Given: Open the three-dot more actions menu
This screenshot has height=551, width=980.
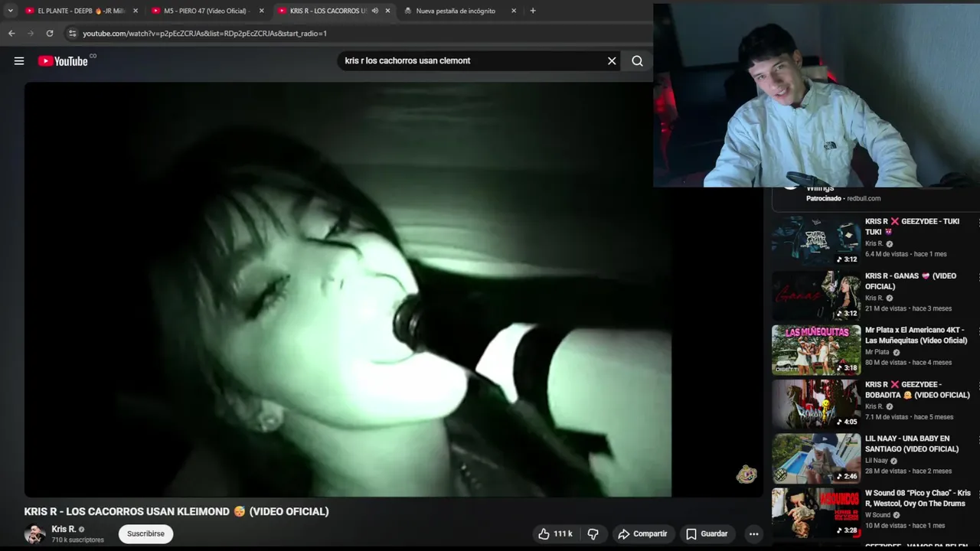Looking at the screenshot, I should 754,534.
